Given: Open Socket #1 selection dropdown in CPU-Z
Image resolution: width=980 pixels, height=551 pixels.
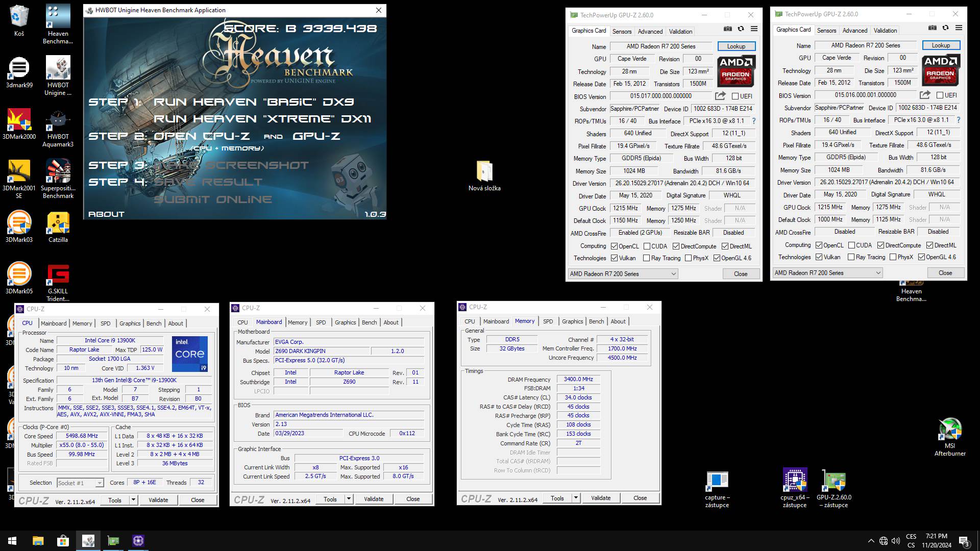Looking at the screenshot, I should 80,483.
